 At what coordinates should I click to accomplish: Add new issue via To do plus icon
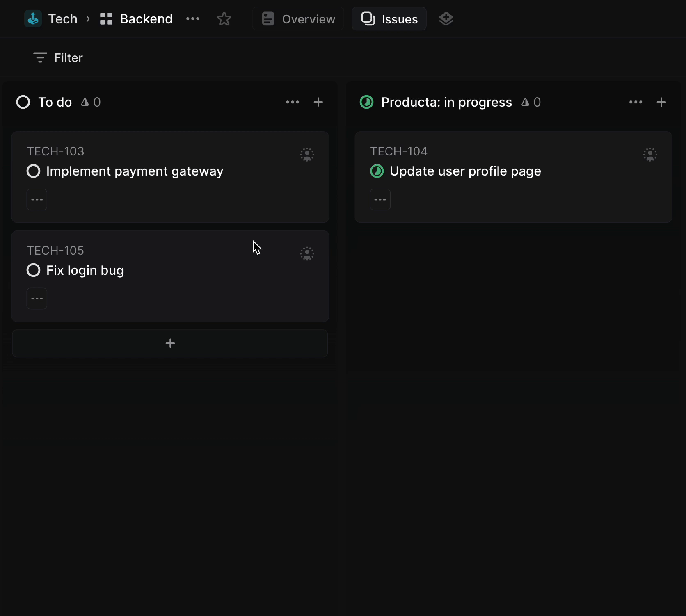tap(318, 102)
